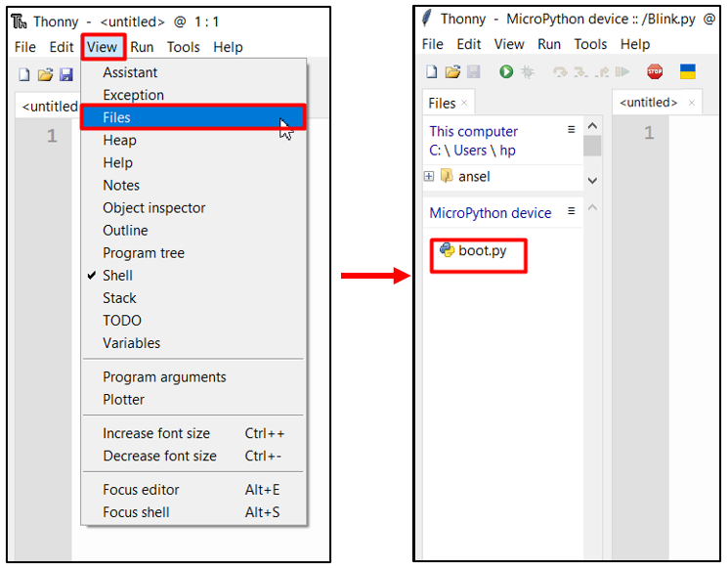Close the Files panel tab
Viewport: 728px width, 569px height.
tap(464, 103)
